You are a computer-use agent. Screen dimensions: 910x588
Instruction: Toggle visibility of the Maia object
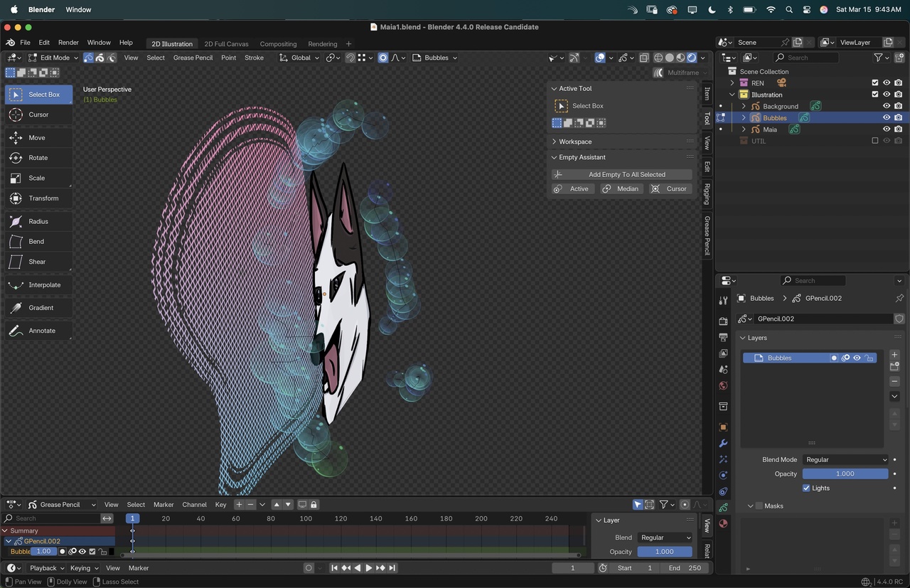(x=887, y=129)
